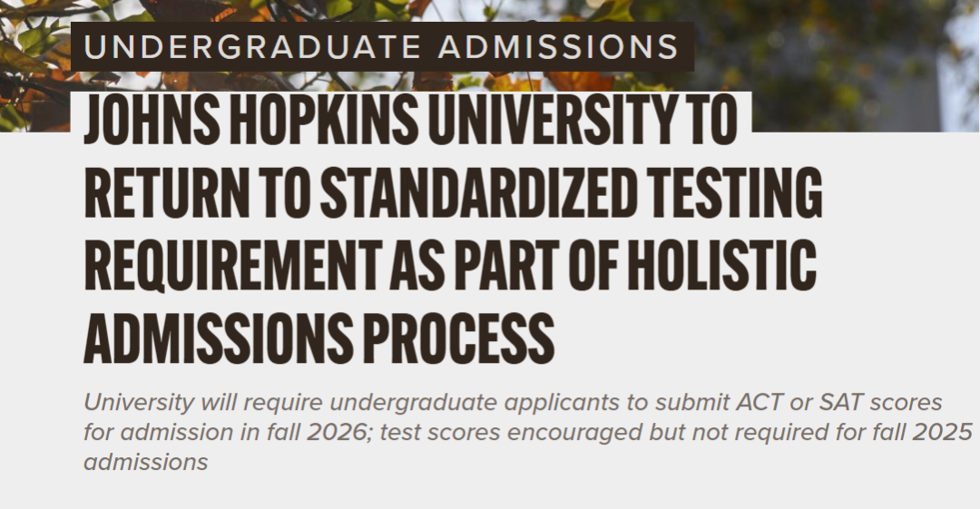Select the 'Return to Standardized Testing' headline line
Screen dimensions: 980x509
tap(453, 192)
